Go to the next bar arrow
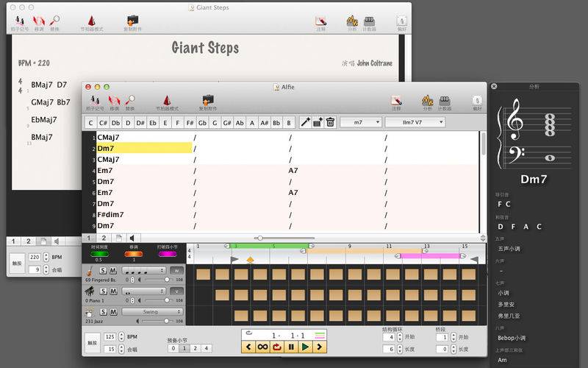588x368 pixels. 320,347
